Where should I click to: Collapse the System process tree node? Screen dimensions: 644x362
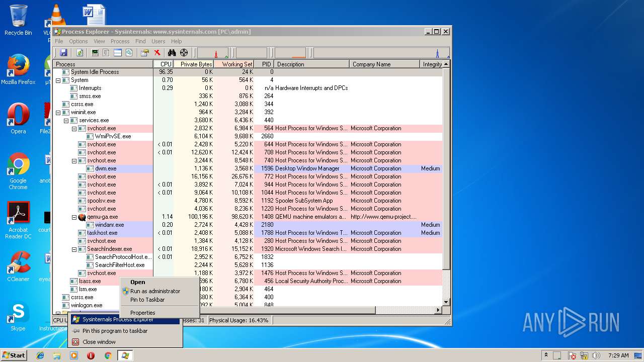58,80
